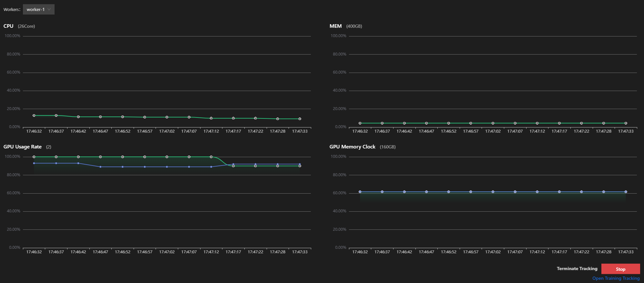The width and height of the screenshot is (644, 283).
Task: Click GPU Memory Clock point at 17:46:32
Action: (x=360, y=192)
